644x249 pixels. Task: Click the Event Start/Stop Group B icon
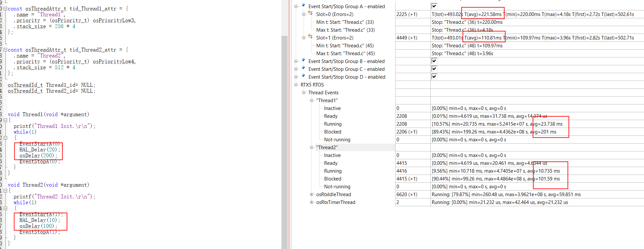(x=303, y=60)
